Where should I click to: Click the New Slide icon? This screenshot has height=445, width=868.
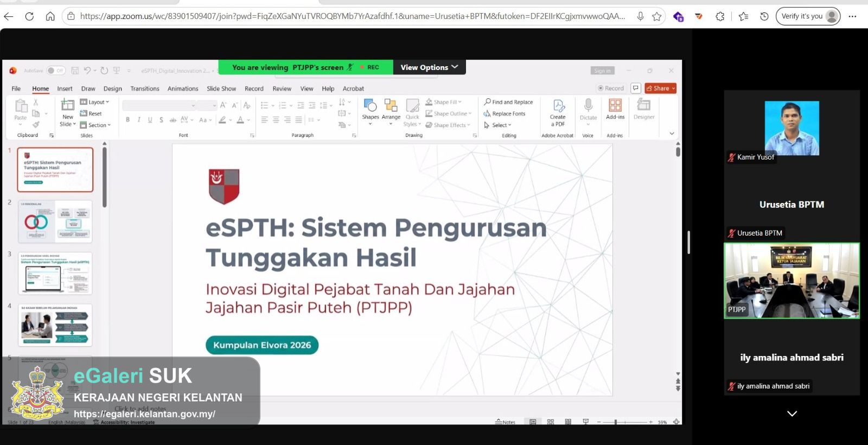point(67,105)
